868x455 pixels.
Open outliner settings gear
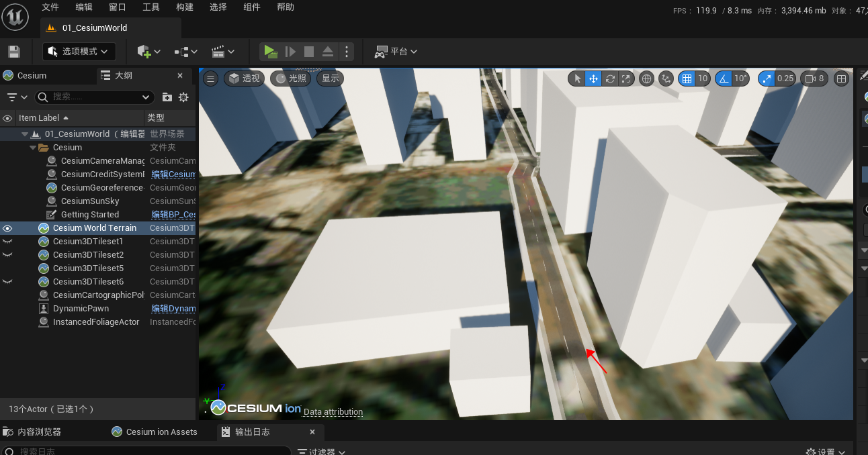click(183, 97)
